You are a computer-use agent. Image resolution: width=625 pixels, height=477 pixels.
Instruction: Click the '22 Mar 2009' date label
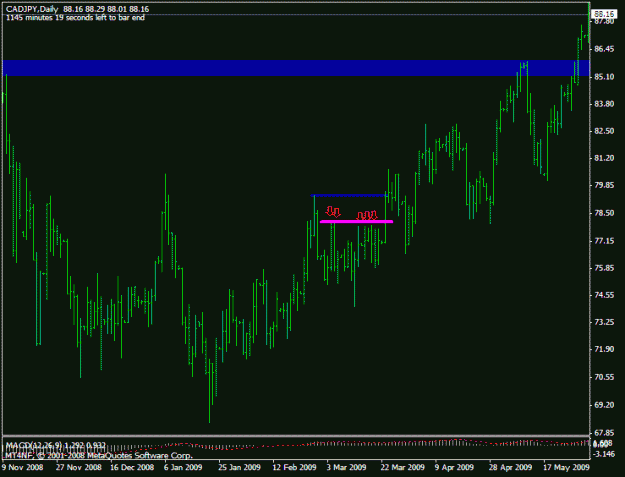pos(403,467)
